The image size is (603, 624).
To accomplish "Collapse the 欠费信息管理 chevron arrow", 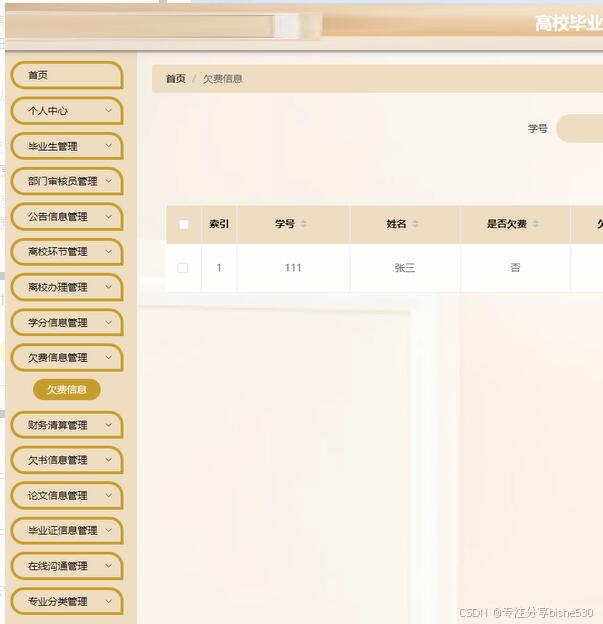I will coord(108,357).
